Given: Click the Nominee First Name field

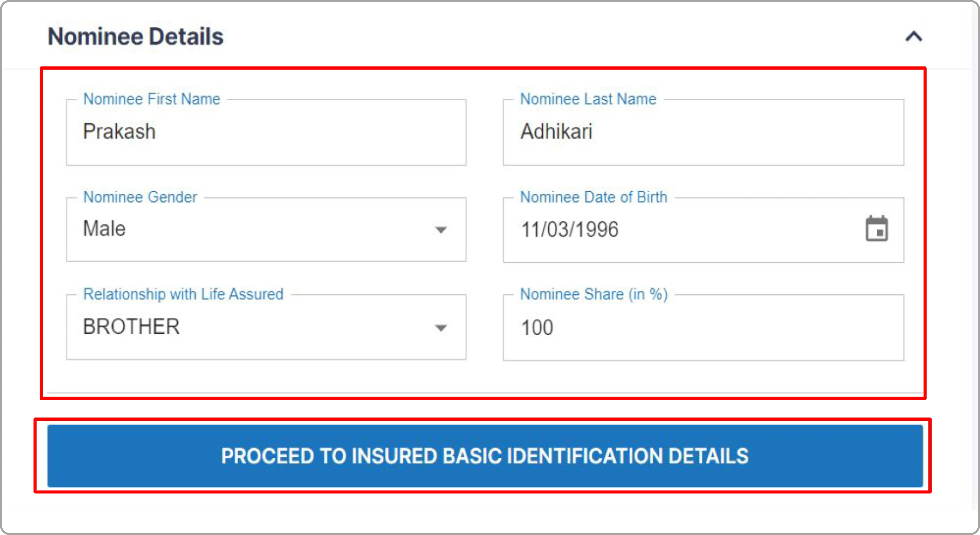Looking at the screenshot, I should coord(266,133).
